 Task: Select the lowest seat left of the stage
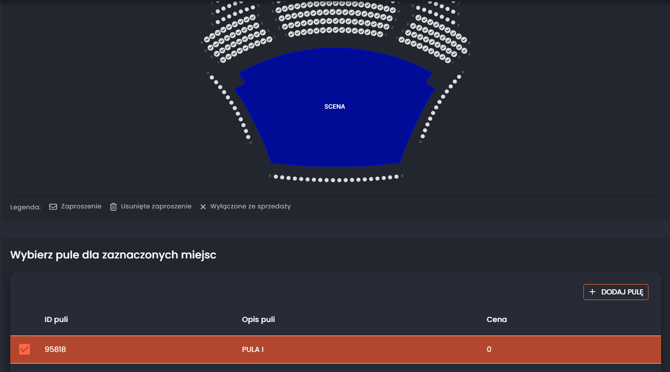pyautogui.click(x=248, y=137)
